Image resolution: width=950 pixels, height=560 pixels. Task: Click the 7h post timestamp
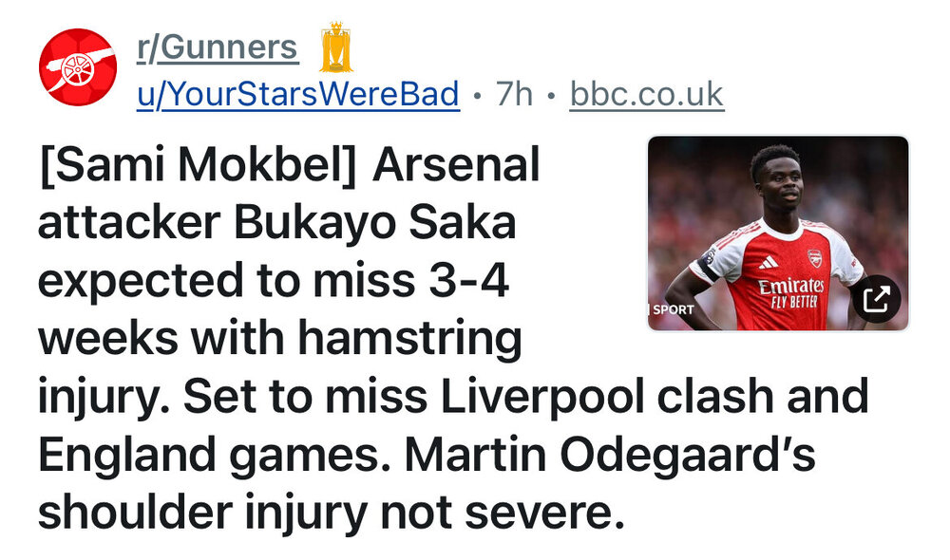coord(514,95)
